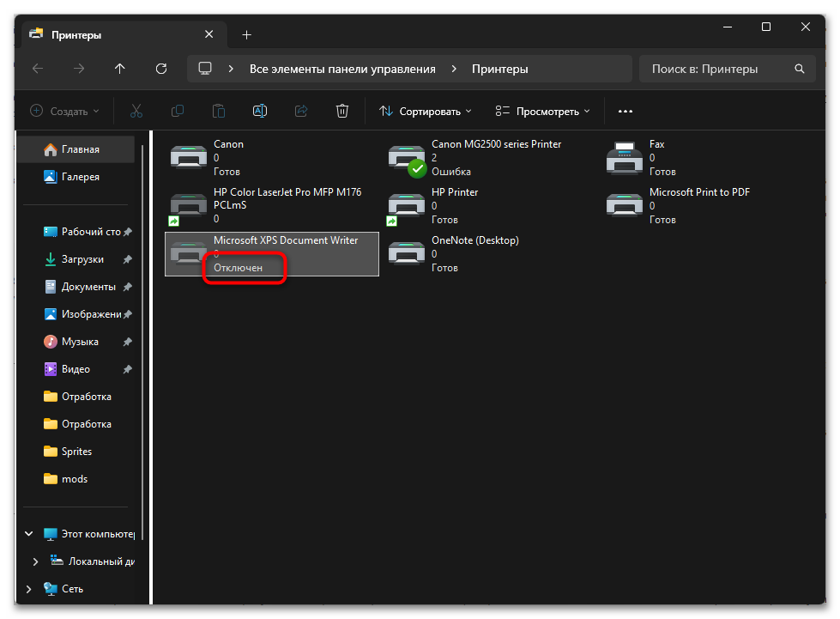Click Готов status under Fax
Viewport: 840px width, 619px height.
coord(662,172)
